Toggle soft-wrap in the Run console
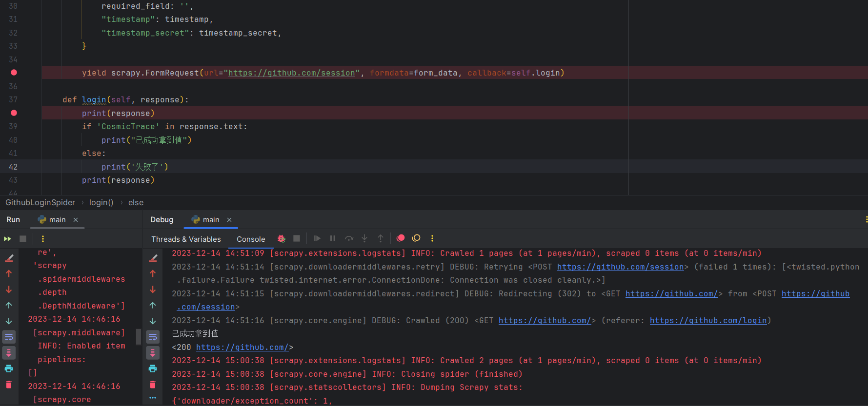This screenshot has height=406, width=868. pos(9,337)
